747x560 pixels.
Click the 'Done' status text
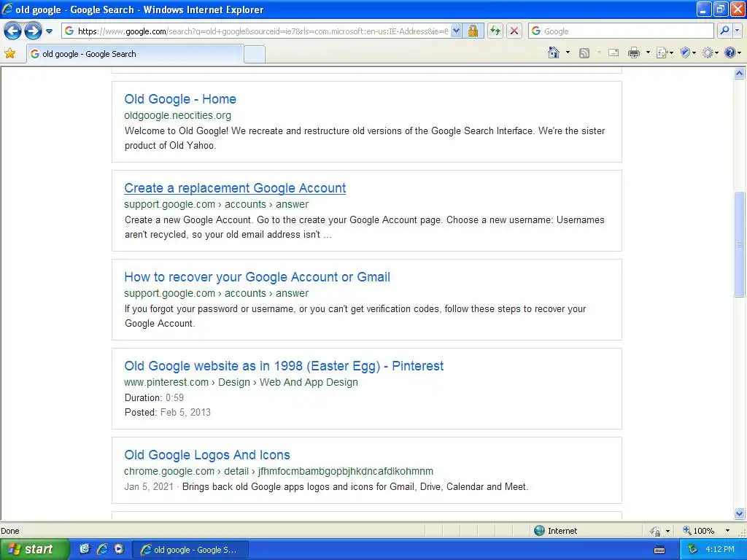coord(10,531)
